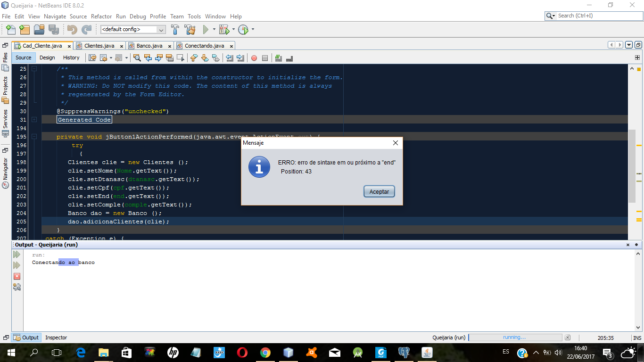Open the Debug menu
The width and height of the screenshot is (644, 362).
[138, 16]
